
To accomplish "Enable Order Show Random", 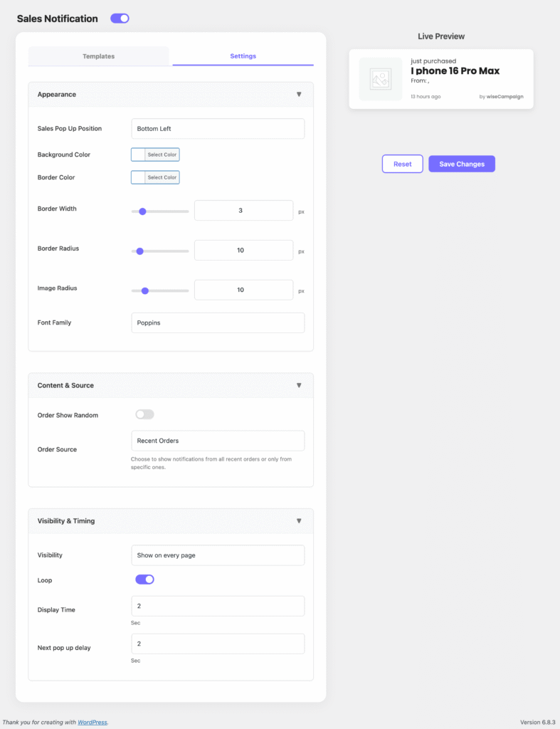I will (144, 414).
